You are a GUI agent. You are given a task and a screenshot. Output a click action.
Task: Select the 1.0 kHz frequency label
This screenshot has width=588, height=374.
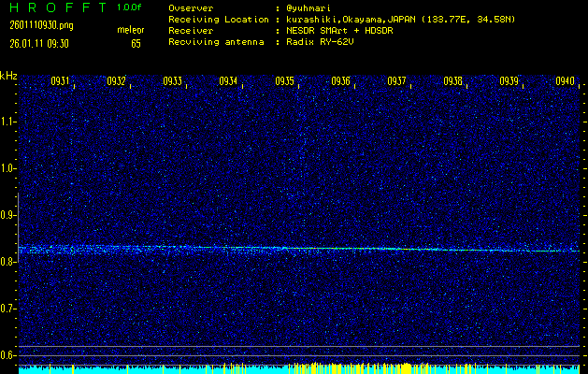(x=9, y=168)
